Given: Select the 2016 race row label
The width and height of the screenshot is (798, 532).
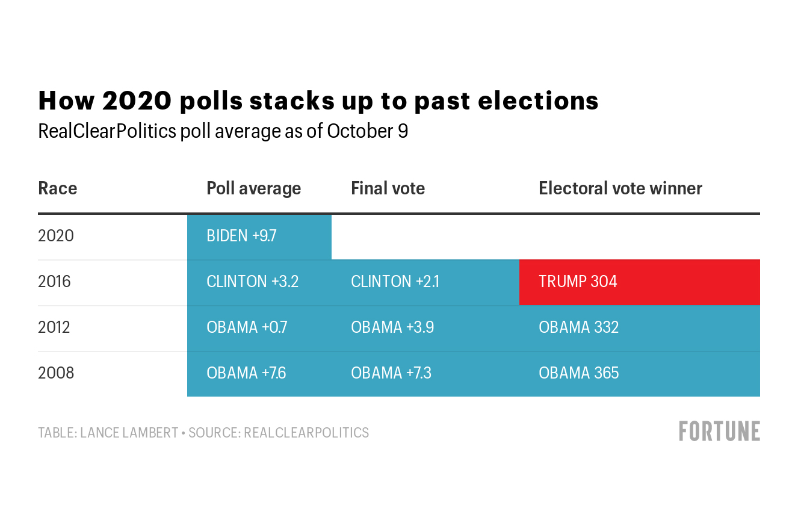Looking at the screenshot, I should tap(55, 282).
